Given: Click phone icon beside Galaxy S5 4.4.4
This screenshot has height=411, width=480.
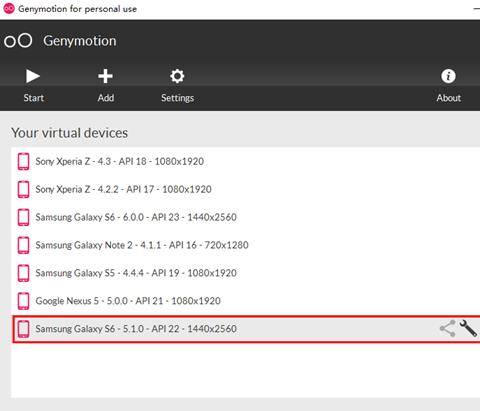Looking at the screenshot, I should coord(23,273).
